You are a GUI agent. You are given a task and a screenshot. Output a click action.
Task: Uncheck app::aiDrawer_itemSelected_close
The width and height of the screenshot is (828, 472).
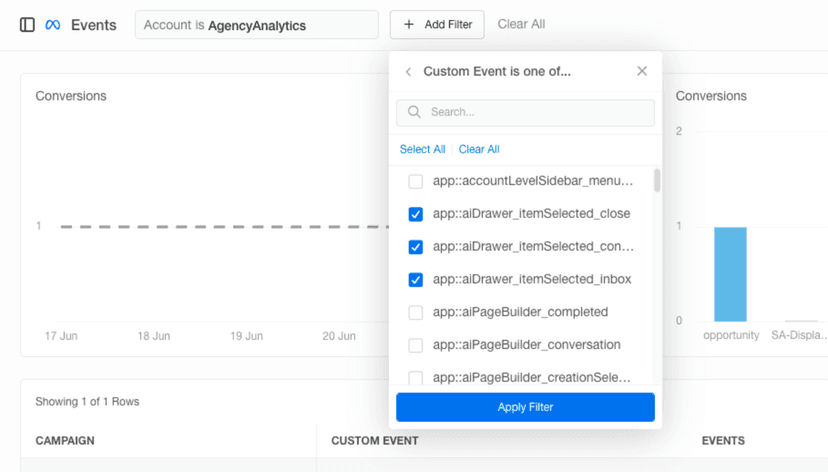pyautogui.click(x=416, y=214)
